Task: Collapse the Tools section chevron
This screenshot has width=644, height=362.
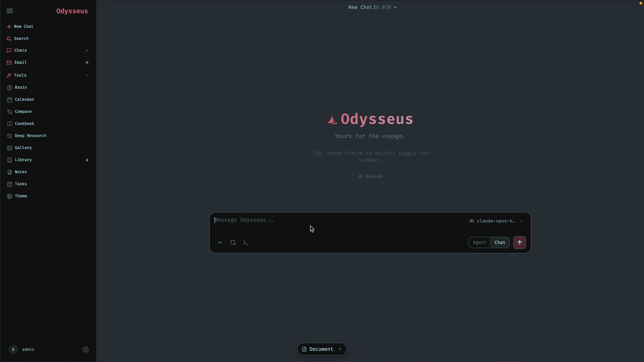Action: tap(87, 75)
